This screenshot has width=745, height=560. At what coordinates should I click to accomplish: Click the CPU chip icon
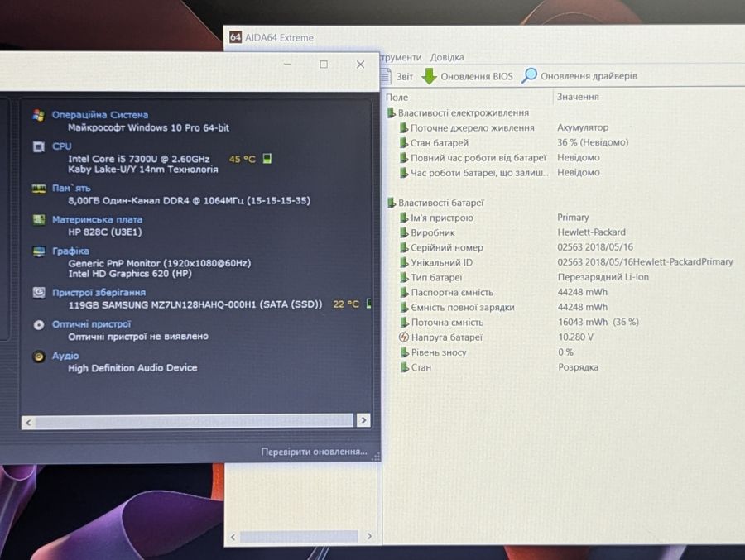[38, 146]
